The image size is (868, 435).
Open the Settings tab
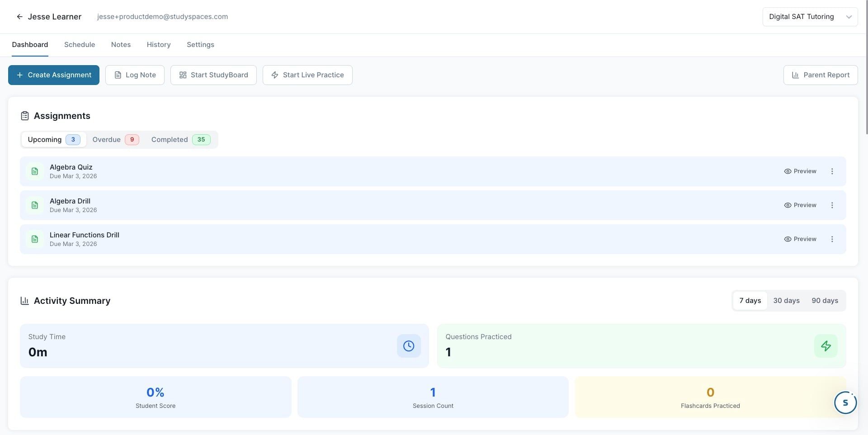200,45
